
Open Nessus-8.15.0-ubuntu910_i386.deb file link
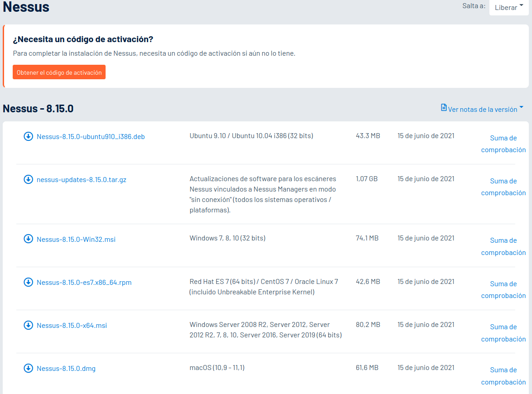coord(91,137)
